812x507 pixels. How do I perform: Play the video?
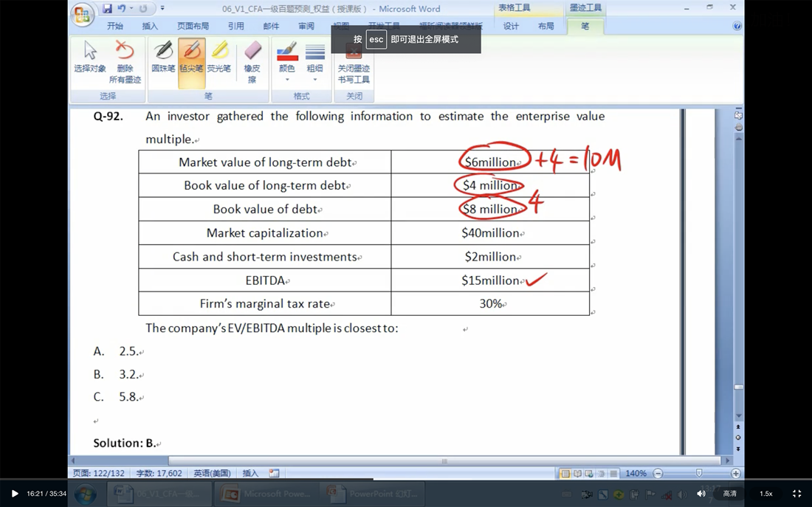click(15, 494)
